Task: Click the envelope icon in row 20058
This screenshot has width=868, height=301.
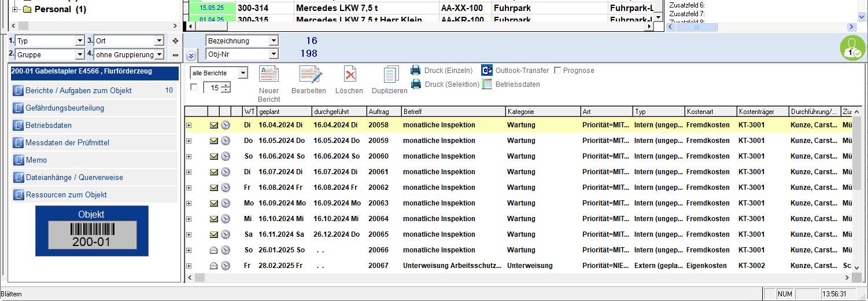Action: pos(214,125)
